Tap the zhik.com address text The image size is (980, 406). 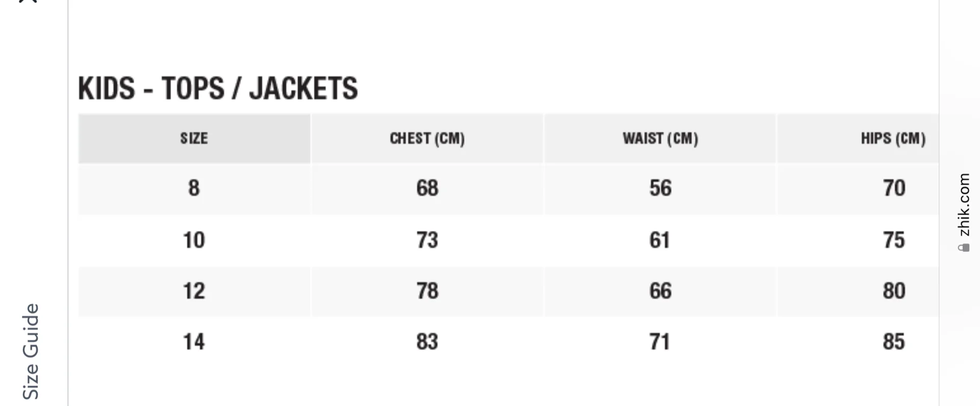click(964, 205)
